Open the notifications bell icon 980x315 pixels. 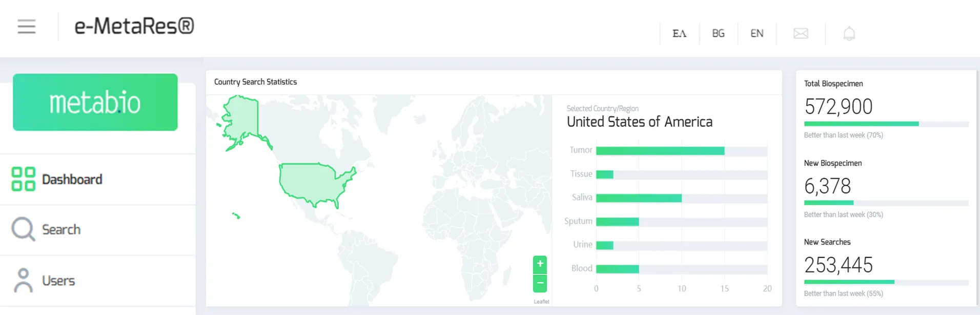pyautogui.click(x=849, y=33)
